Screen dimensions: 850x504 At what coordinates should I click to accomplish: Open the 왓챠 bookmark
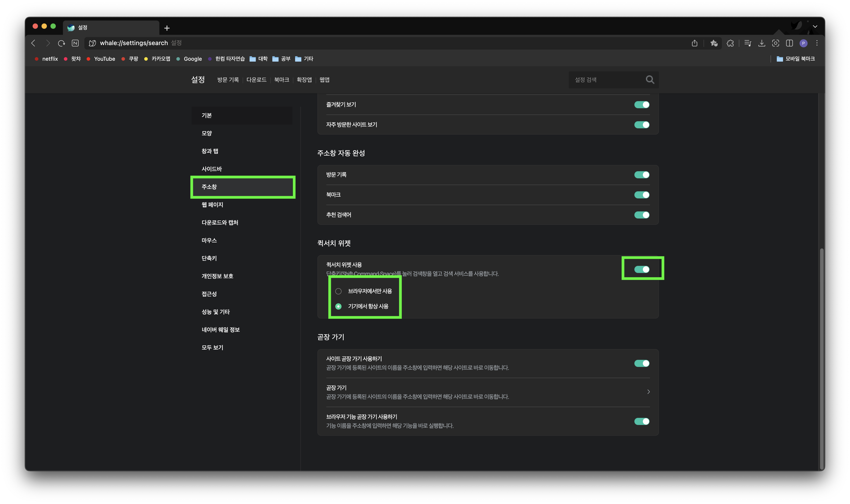72,59
